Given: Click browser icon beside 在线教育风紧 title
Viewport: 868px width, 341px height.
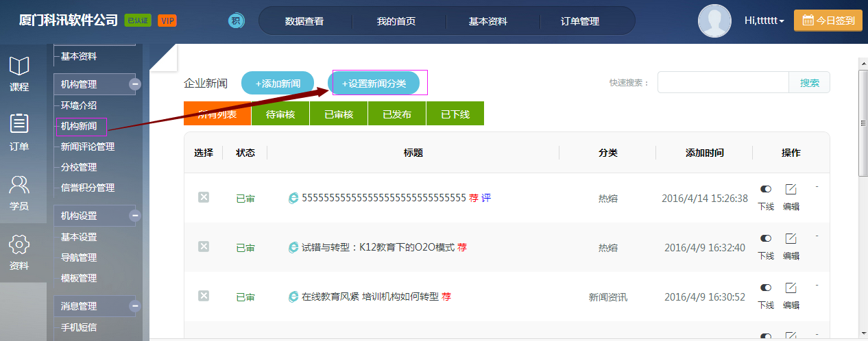Looking at the screenshot, I should pos(293,296).
